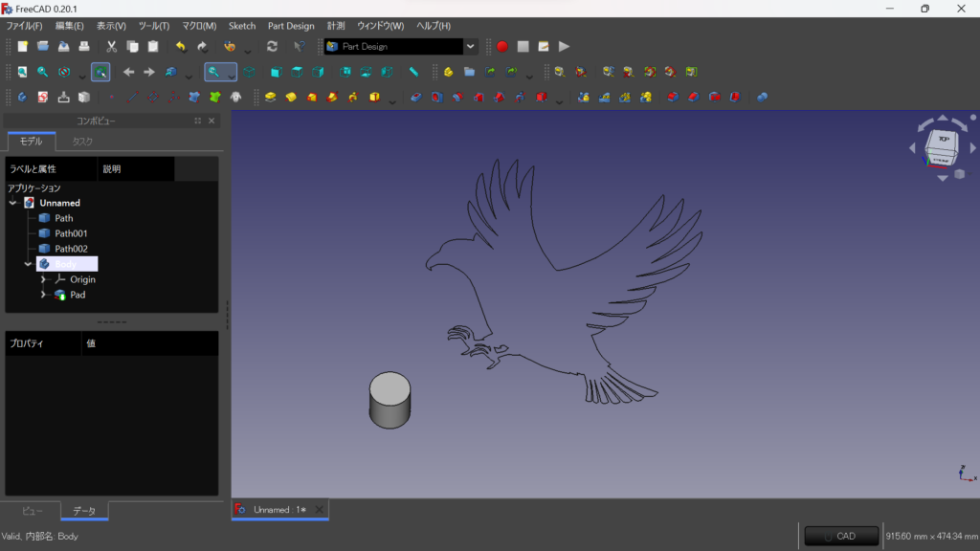Image resolution: width=980 pixels, height=551 pixels.
Task: Open subtractive primitive dropdown arrow
Action: pos(559,100)
